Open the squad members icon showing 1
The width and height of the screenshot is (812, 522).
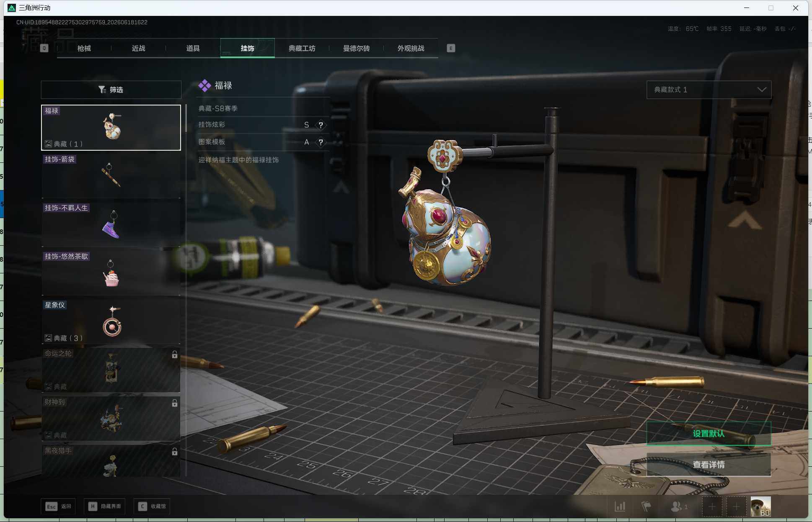pyautogui.click(x=679, y=507)
